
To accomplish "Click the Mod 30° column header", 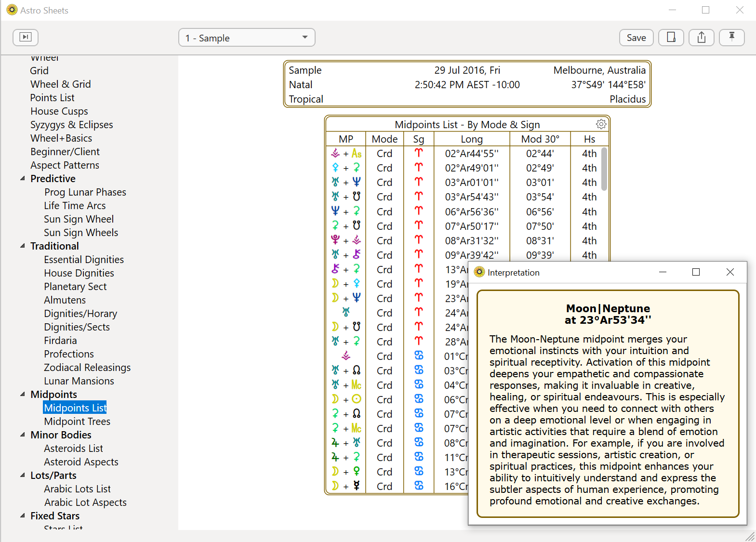I will point(540,139).
